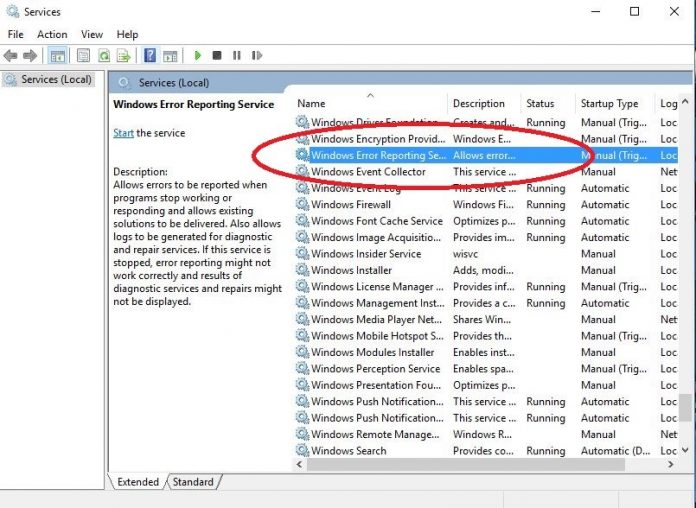Restart the service with the restart icon
Viewport: 696px width, 508px height.
click(257, 56)
